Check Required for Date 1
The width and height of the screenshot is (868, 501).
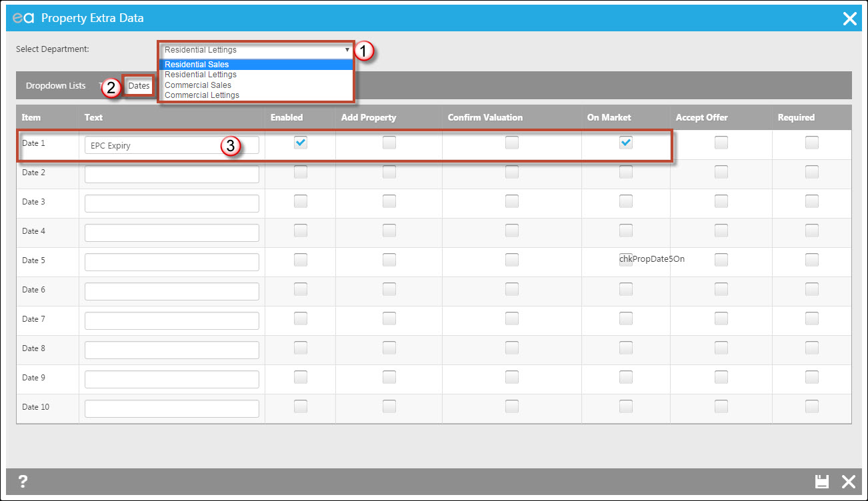coord(811,143)
